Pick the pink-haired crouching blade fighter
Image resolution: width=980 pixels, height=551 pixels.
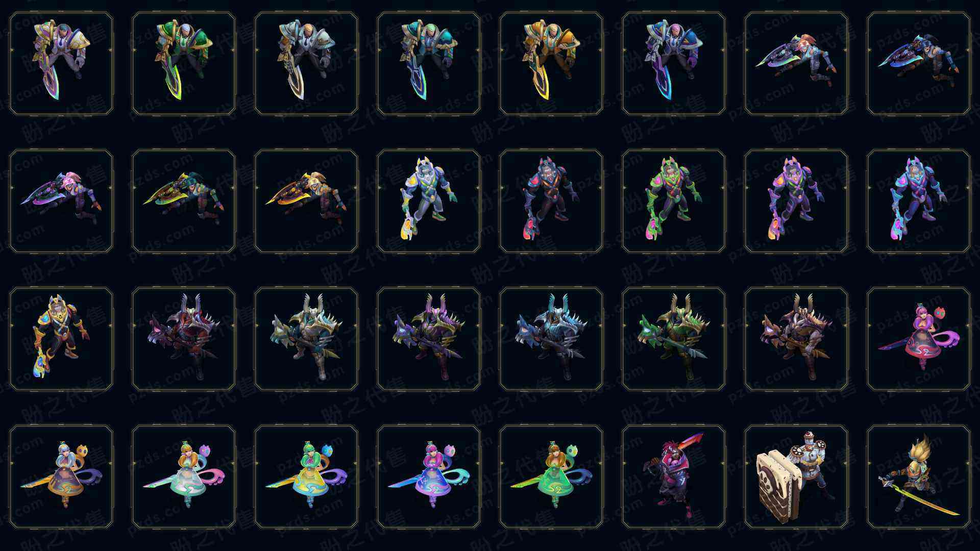click(61, 202)
